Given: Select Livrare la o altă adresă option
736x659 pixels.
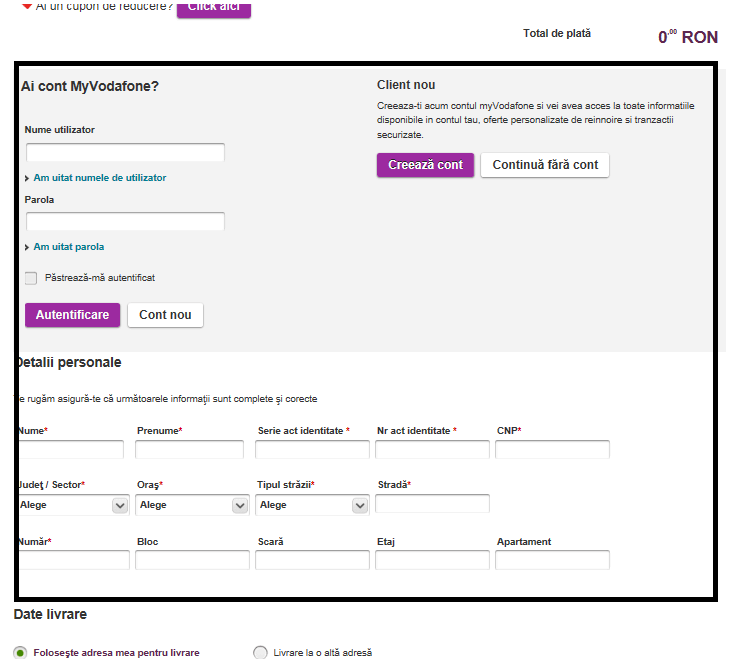Looking at the screenshot, I should 261,652.
